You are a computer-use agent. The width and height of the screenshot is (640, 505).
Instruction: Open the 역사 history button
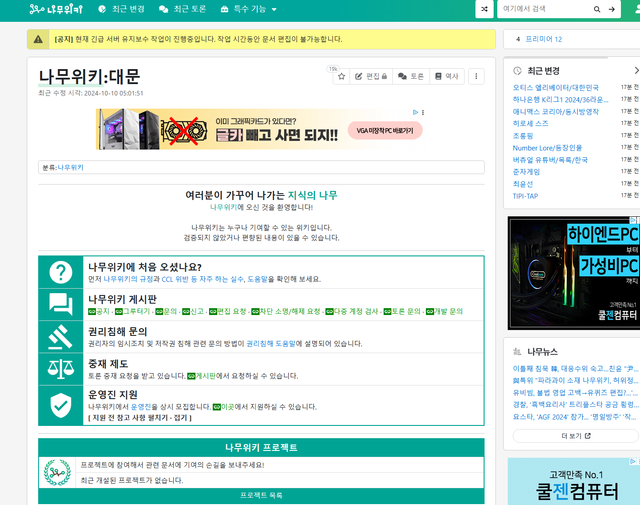[x=447, y=76]
